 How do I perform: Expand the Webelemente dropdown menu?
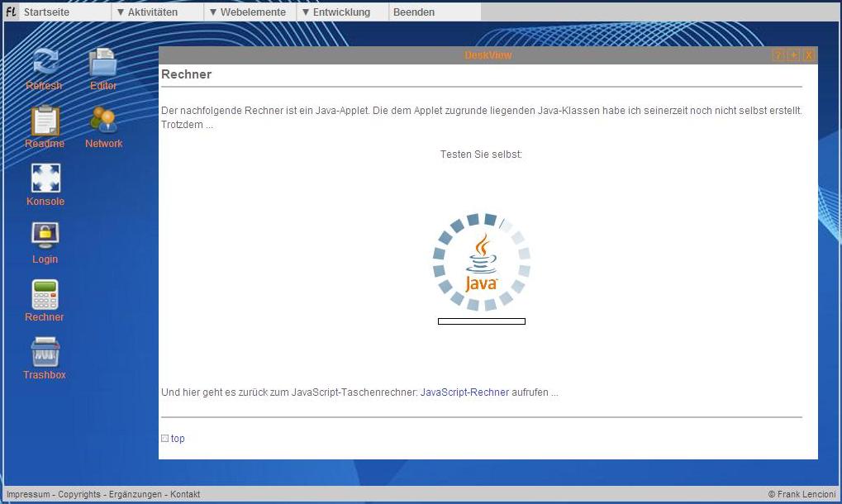(x=247, y=12)
